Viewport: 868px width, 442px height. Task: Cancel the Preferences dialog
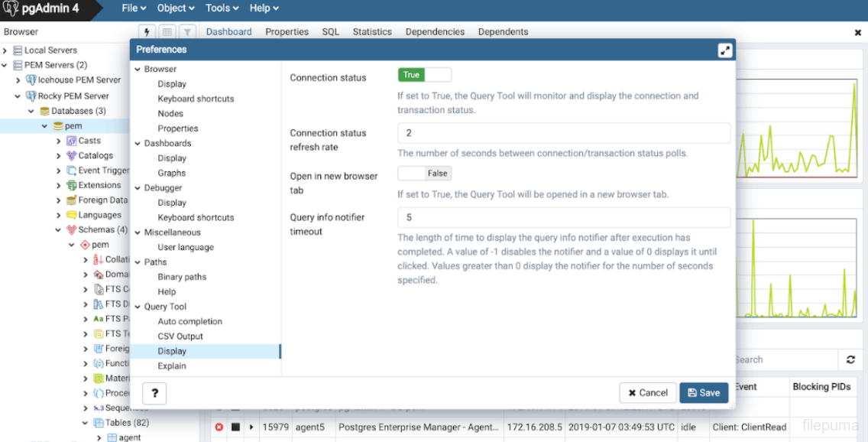(647, 393)
